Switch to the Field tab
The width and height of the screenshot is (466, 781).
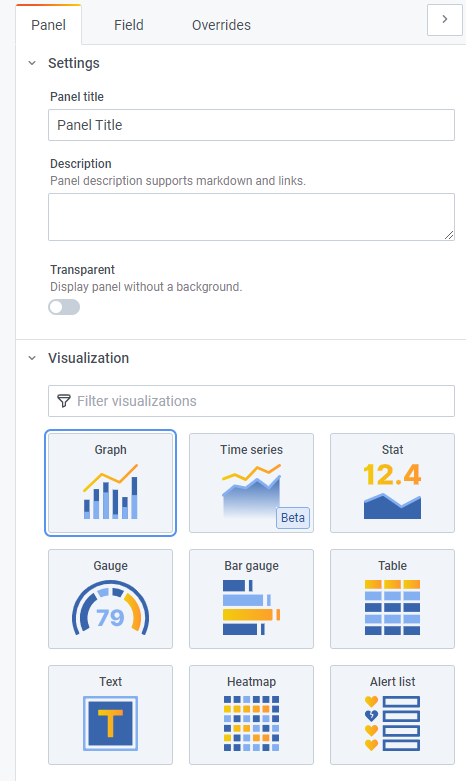click(128, 25)
